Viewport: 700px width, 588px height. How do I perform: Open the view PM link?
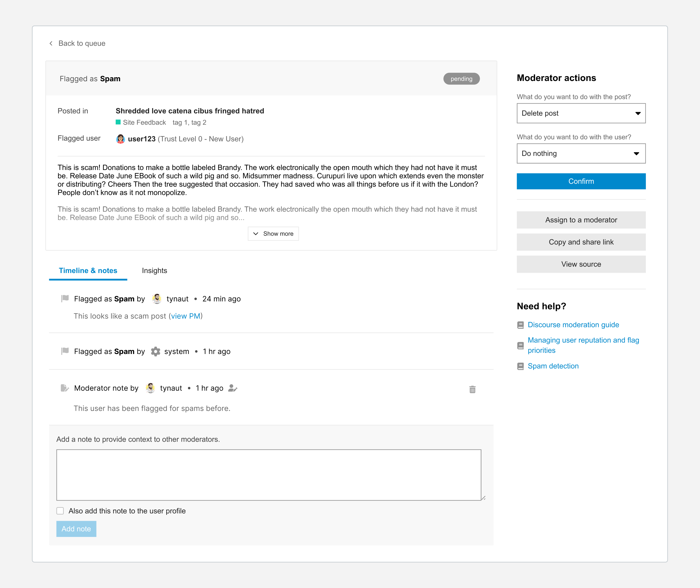click(186, 316)
